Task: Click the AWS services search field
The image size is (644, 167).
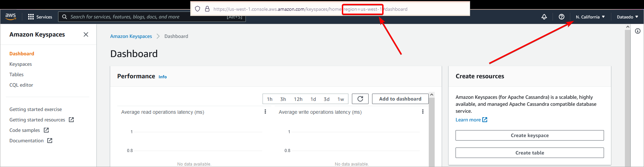Action: [x=139, y=17]
